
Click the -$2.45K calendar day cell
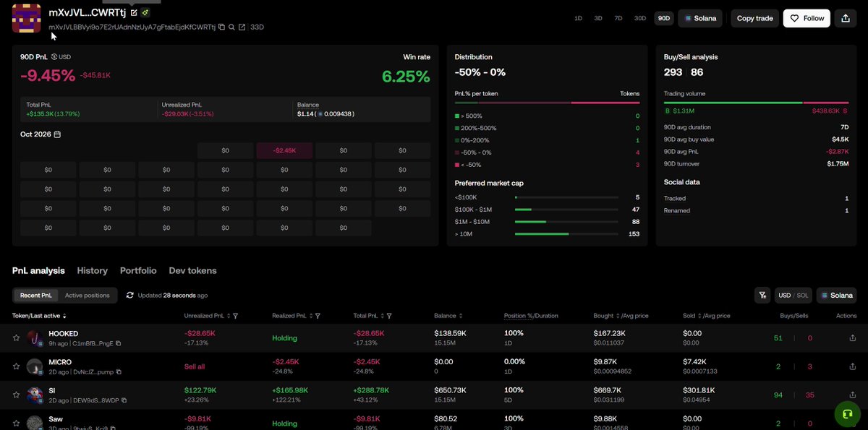click(x=284, y=150)
